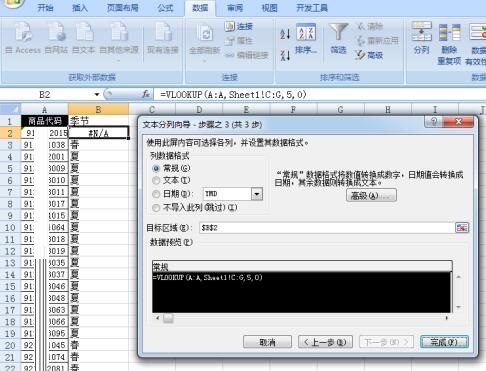Viewport: 486px width, 371px height.
Task: Open the Review (审阅) tab
Action: (x=235, y=8)
